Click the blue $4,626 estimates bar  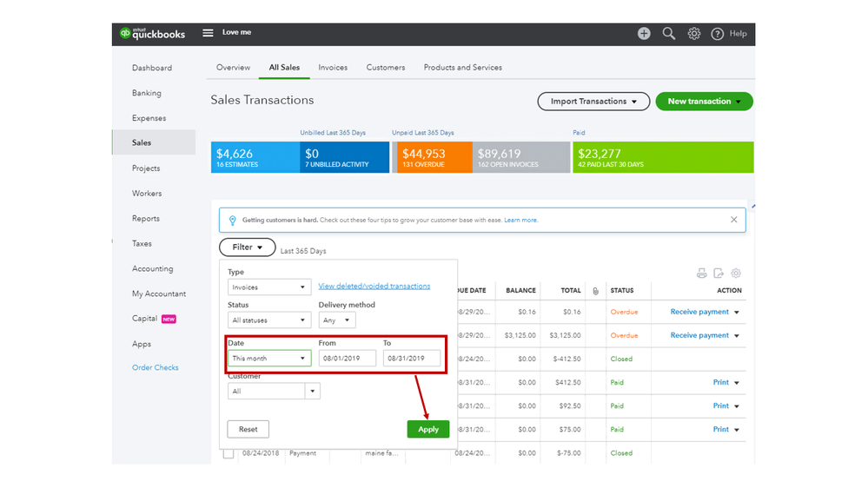(x=255, y=157)
